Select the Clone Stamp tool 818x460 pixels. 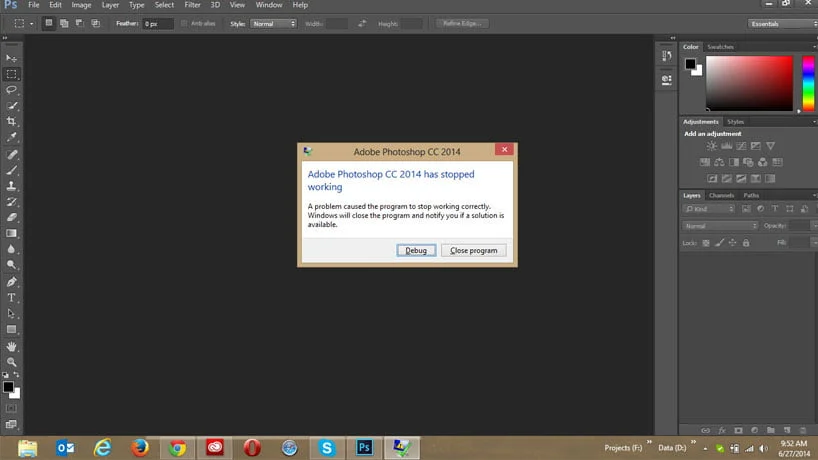(11, 186)
